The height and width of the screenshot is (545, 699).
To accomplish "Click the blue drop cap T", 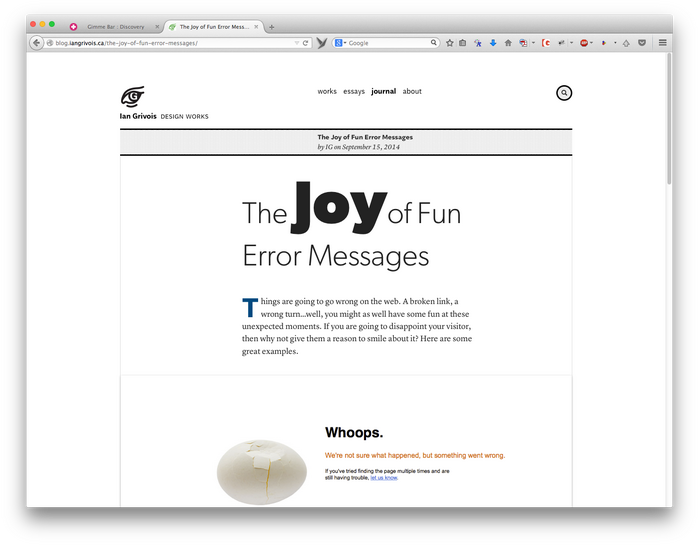I will 250,307.
